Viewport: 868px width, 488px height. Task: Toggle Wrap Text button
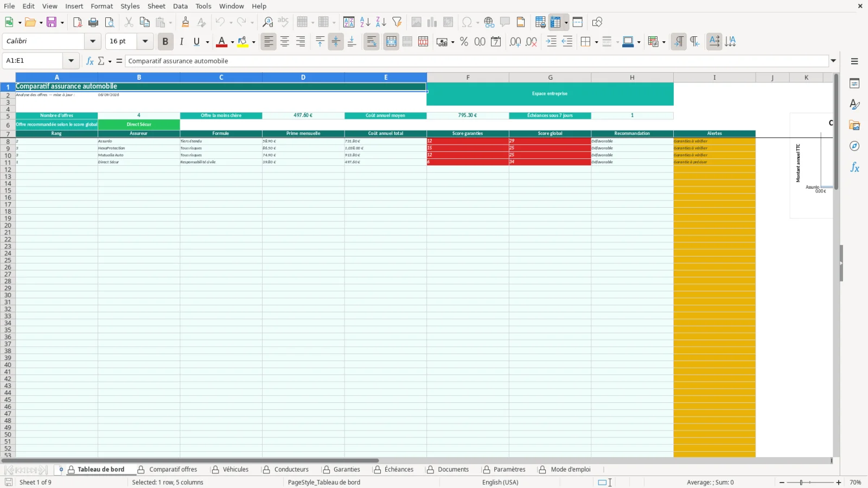pyautogui.click(x=372, y=42)
